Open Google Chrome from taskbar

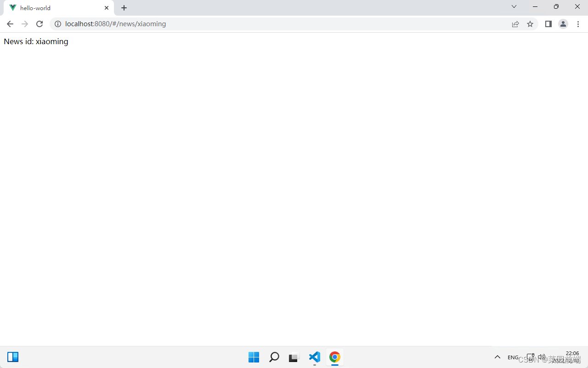335,357
